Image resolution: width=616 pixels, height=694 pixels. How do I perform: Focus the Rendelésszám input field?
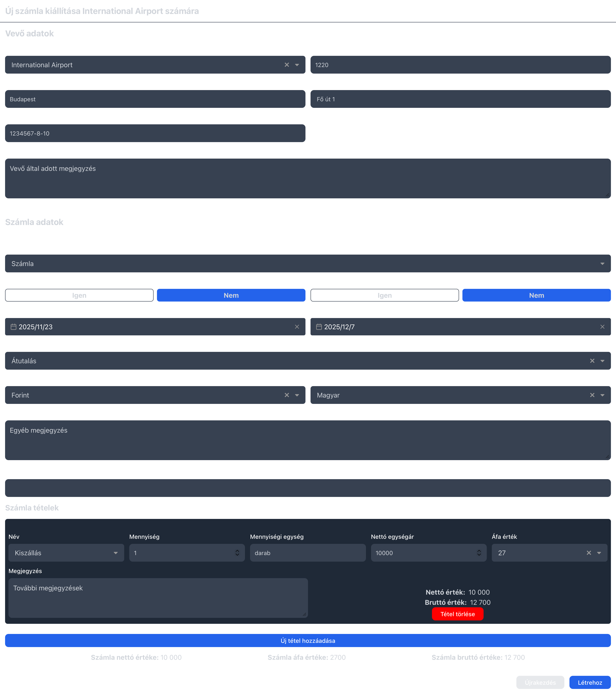[x=308, y=488]
